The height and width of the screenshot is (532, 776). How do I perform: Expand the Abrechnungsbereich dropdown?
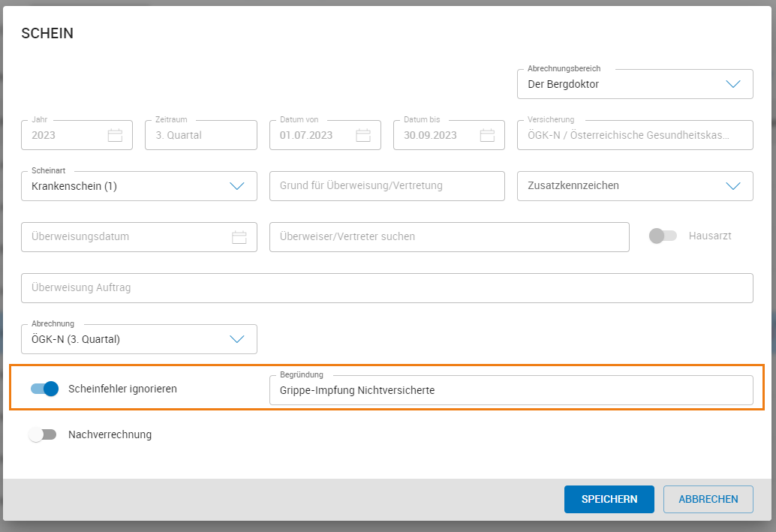tap(635, 84)
